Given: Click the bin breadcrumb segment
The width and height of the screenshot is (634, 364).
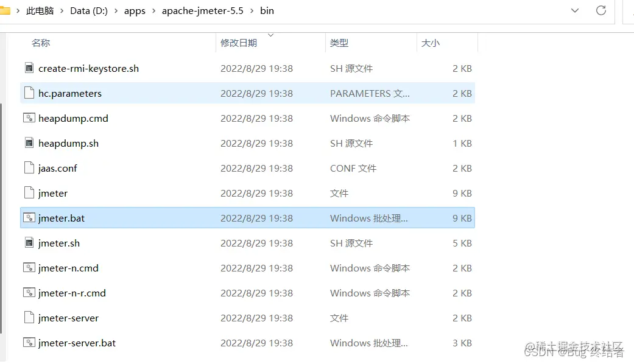Looking at the screenshot, I should [x=267, y=11].
